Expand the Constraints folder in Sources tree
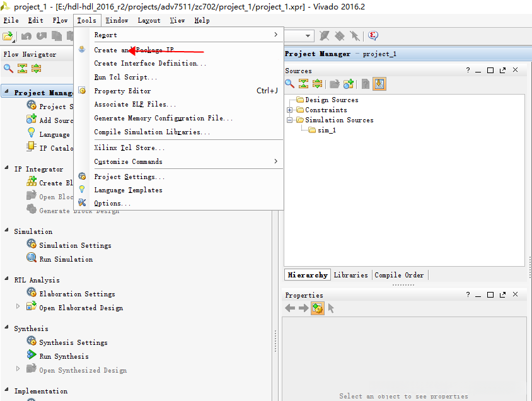 (290, 110)
